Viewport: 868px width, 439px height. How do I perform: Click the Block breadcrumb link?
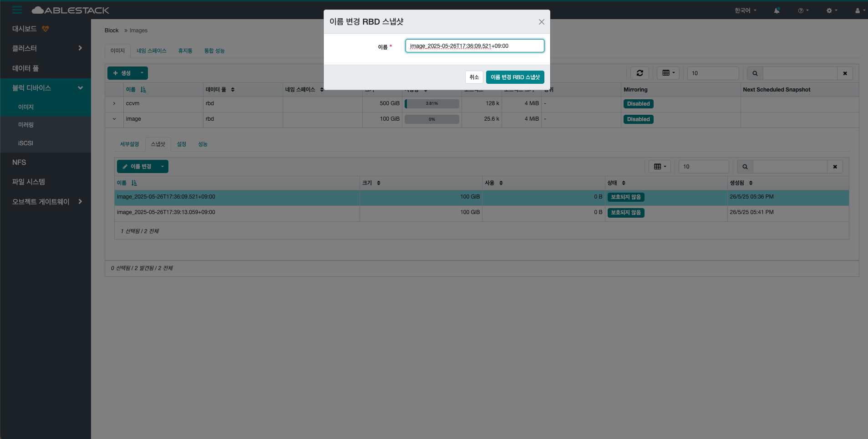112,31
